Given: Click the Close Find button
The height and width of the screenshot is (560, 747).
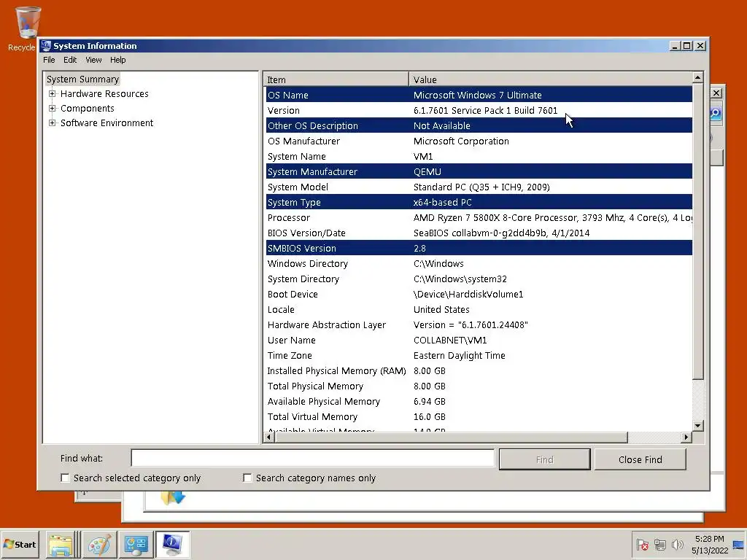Looking at the screenshot, I should click(x=640, y=459).
